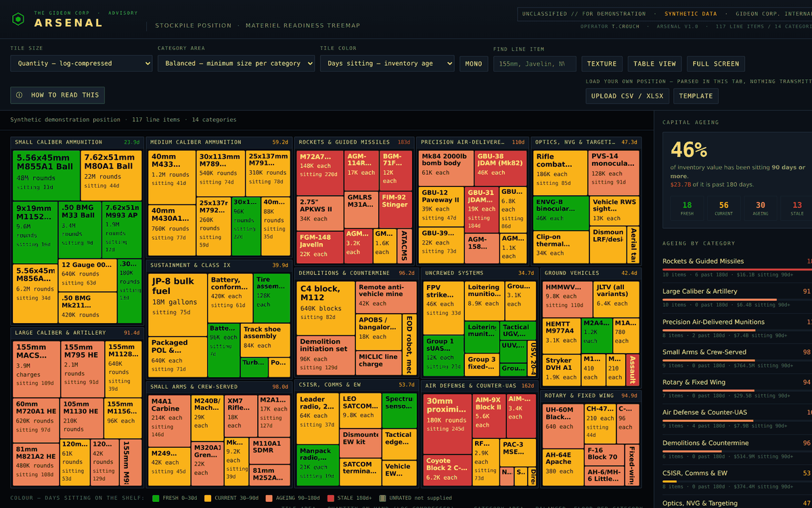Viewport: 812px width, 508px height.
Task: Click the Find Line Item search field
Action: (535, 64)
